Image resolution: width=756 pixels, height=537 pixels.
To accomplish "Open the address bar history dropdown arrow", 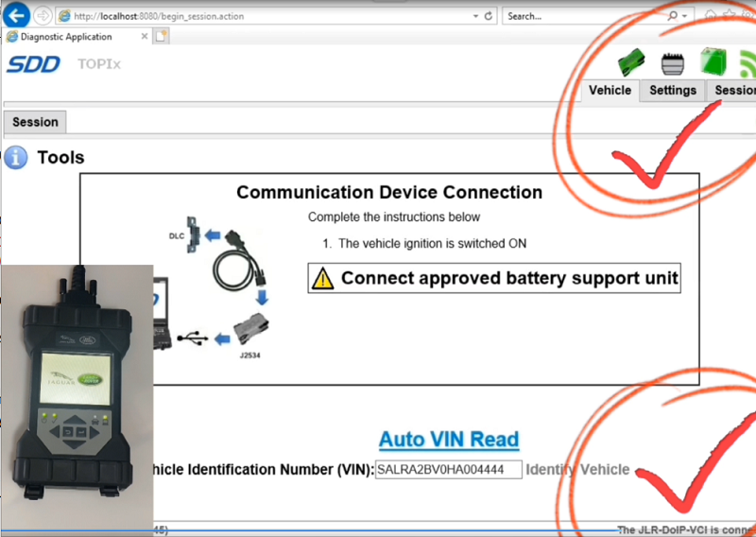I will pyautogui.click(x=475, y=16).
